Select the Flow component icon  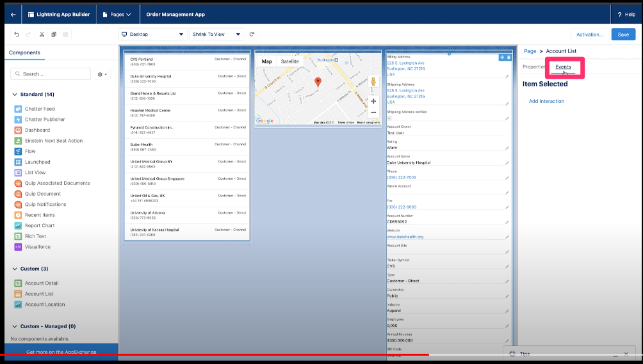[18, 152]
